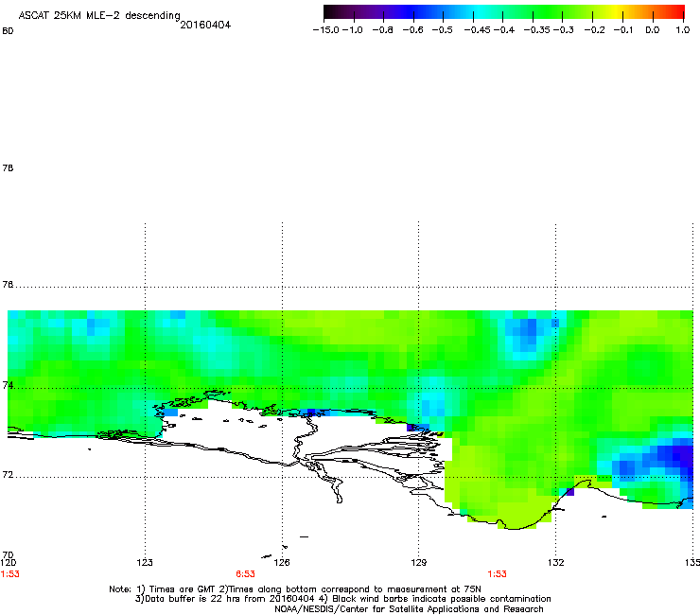
Task: Click the -0.2 color scale label
Action: [595, 30]
